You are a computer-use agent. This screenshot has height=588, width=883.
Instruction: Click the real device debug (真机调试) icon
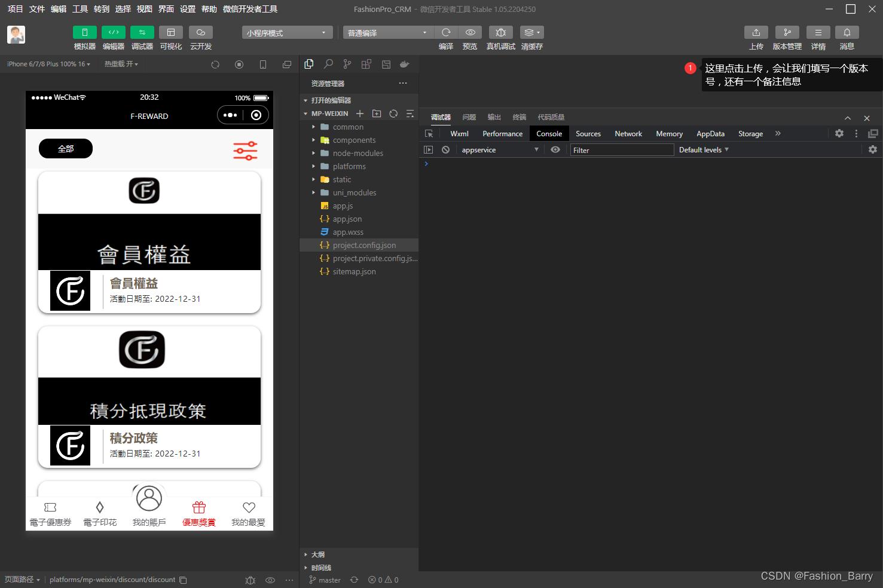click(500, 32)
